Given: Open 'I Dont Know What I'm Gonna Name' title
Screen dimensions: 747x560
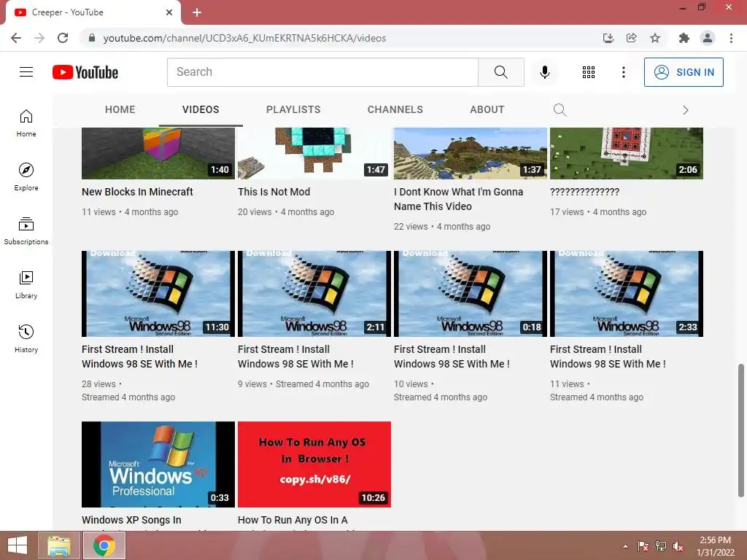Looking at the screenshot, I should [458, 199].
